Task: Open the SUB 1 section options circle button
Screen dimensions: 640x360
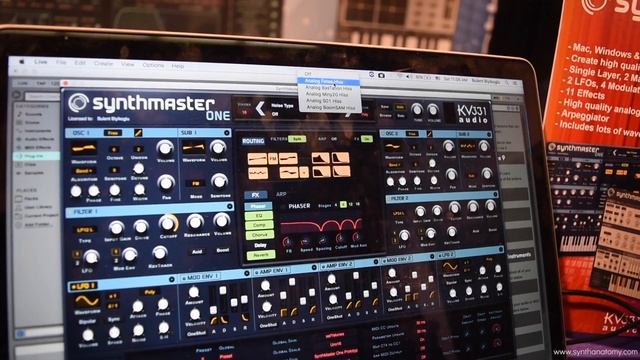Action: [227, 133]
